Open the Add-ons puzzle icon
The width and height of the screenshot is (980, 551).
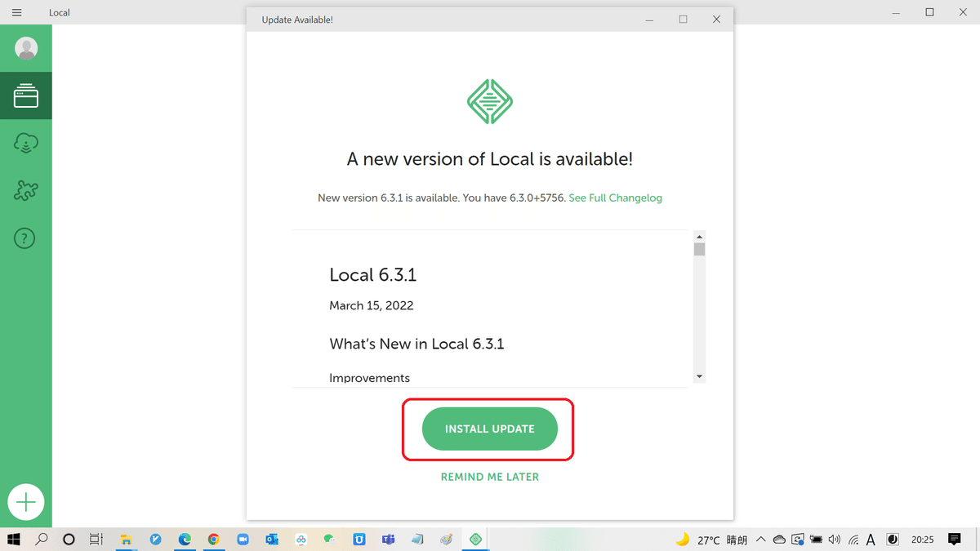pos(26,191)
